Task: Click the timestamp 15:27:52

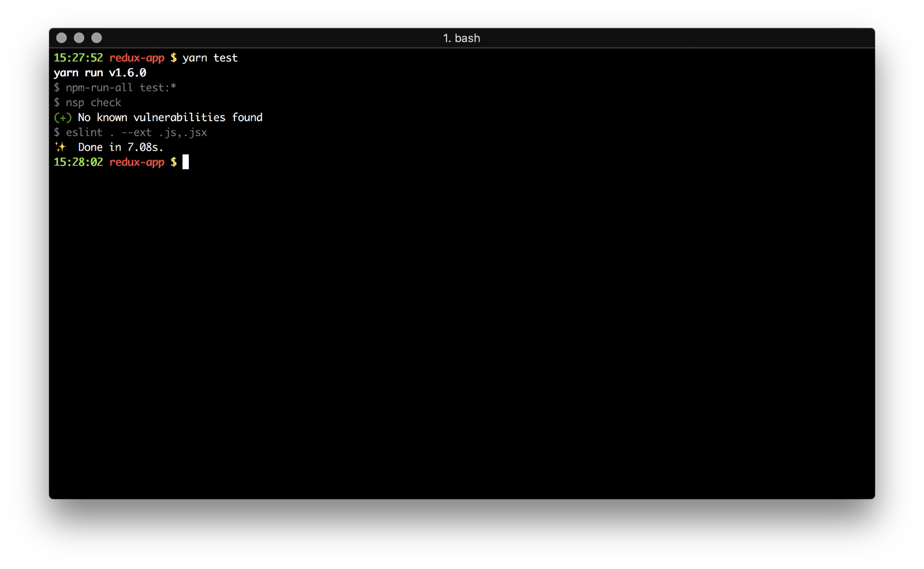Action: tap(79, 58)
